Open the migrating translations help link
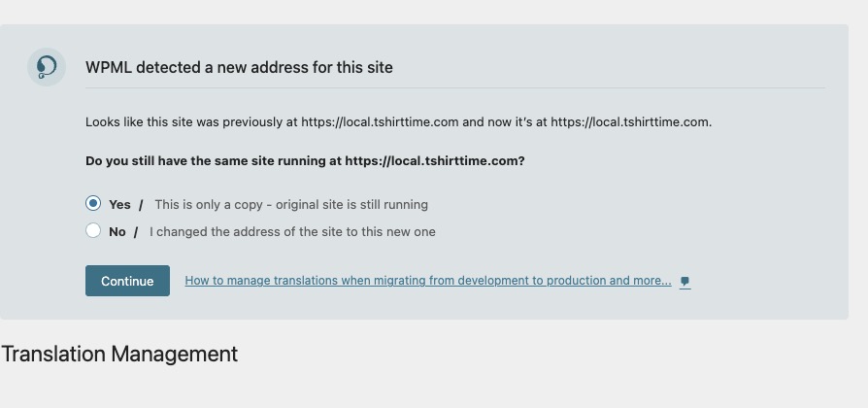Screen dimensions: 868x408 coord(428,281)
